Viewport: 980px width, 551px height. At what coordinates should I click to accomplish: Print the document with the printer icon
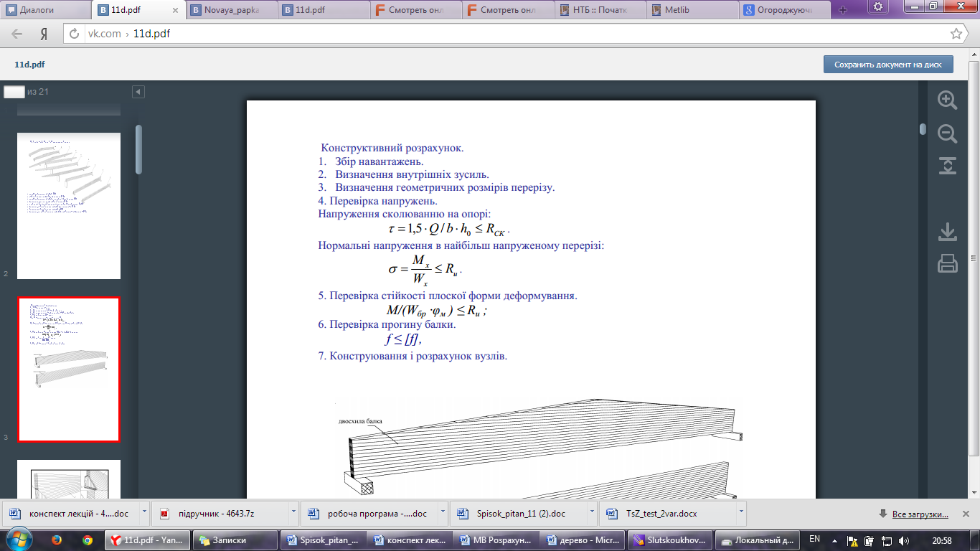(948, 264)
